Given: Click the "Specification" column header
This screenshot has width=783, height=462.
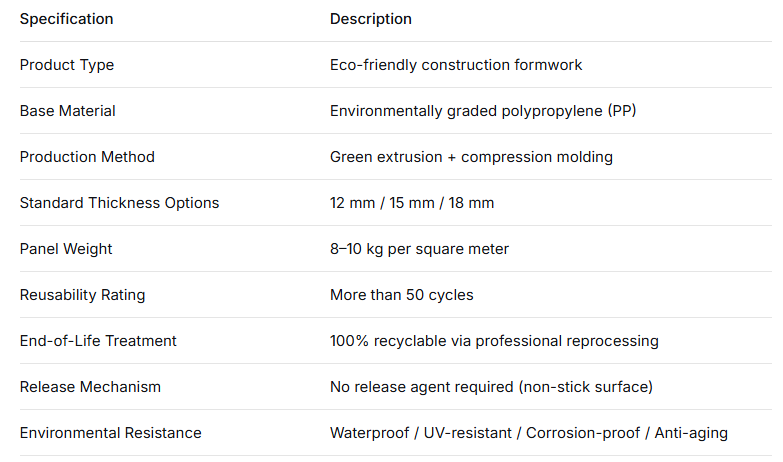Looking at the screenshot, I should [x=66, y=19].
